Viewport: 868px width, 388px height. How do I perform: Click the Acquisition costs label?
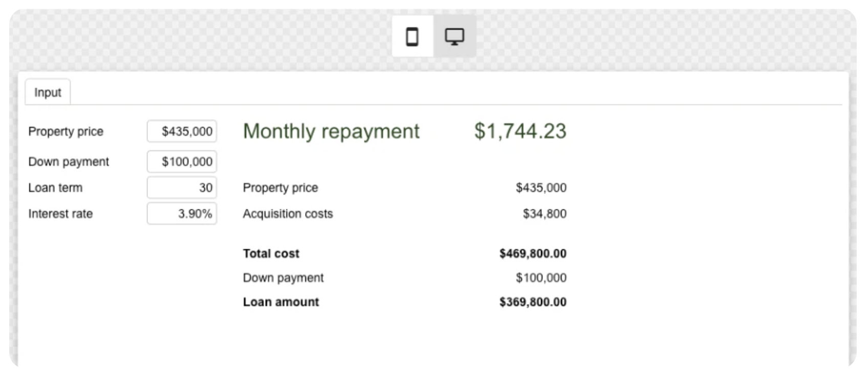click(x=288, y=214)
